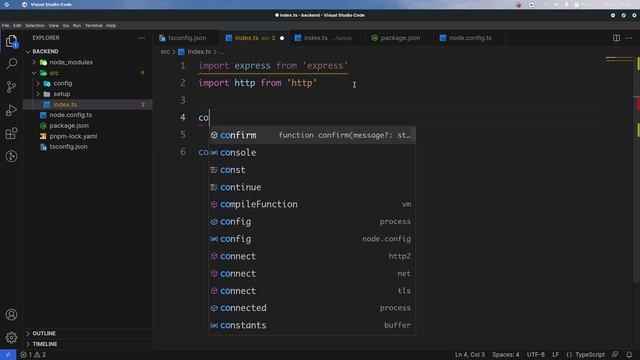Click the remote window indicator in status bar
Viewport: 640px width, 360px height.
coord(8,355)
